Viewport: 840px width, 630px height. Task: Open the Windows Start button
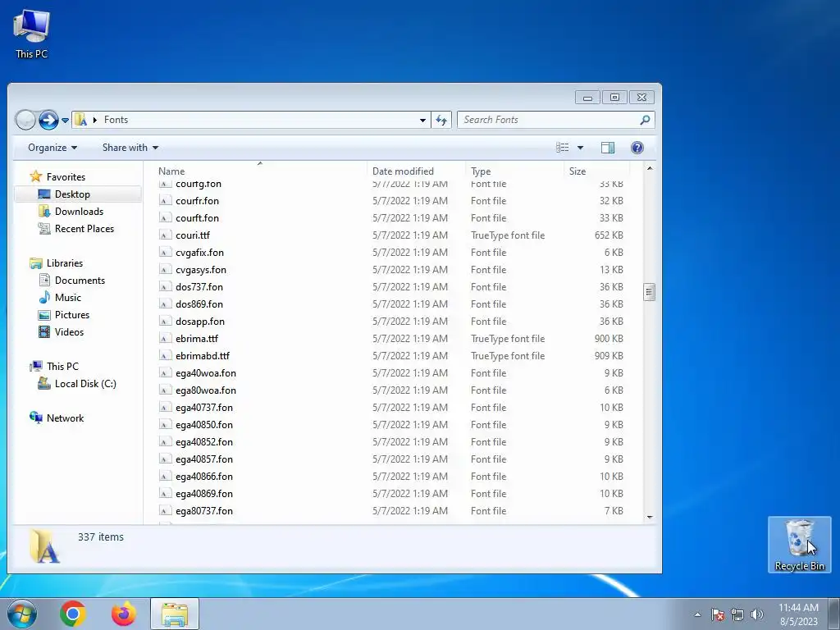[x=22, y=614]
